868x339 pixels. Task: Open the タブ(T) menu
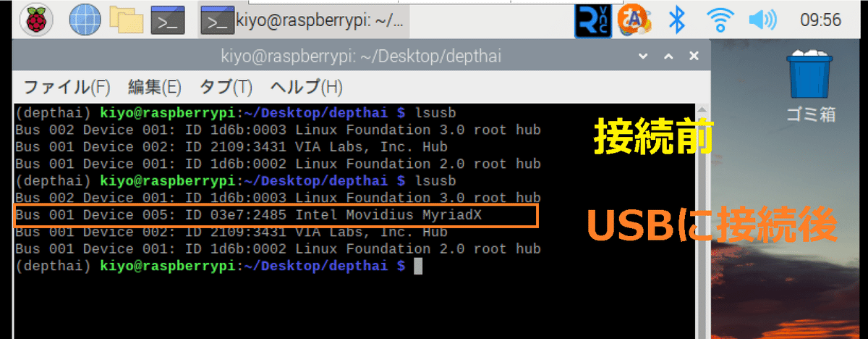click(225, 88)
